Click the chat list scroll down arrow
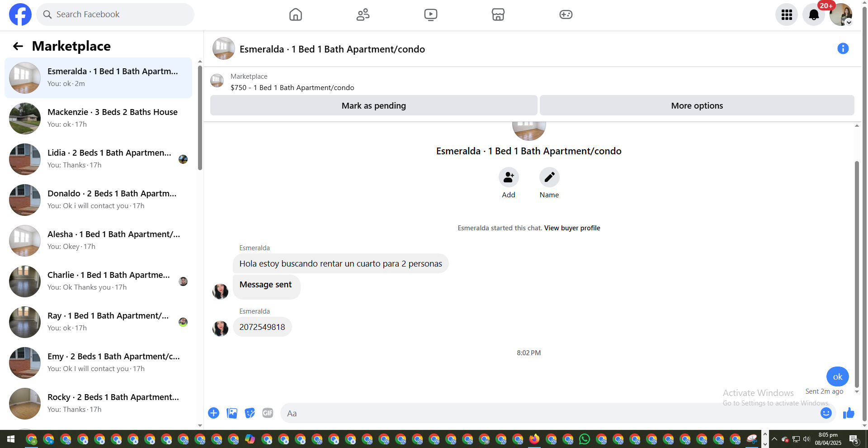Screen dimensions: 868x448 200,425
